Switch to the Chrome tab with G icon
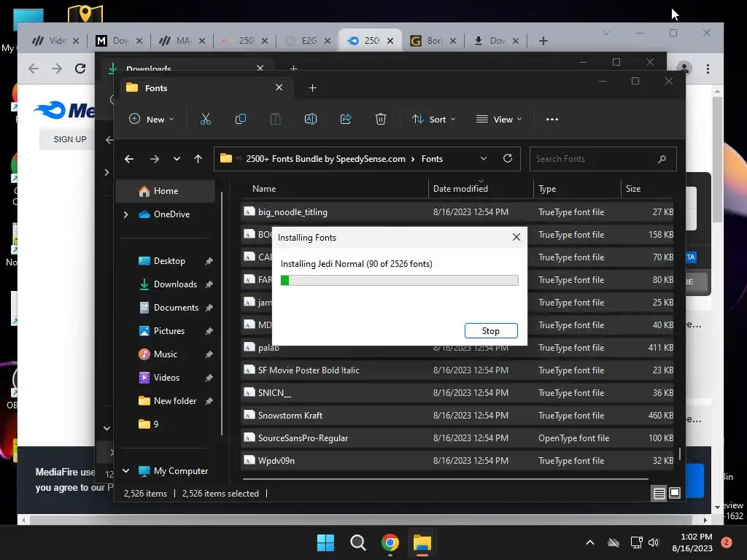The image size is (747, 560). 433,41
